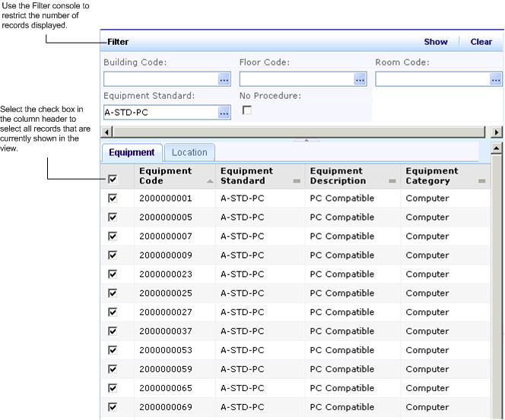Open Room Code lookup ellipsis button
The height and width of the screenshot is (420, 505).
click(x=496, y=79)
